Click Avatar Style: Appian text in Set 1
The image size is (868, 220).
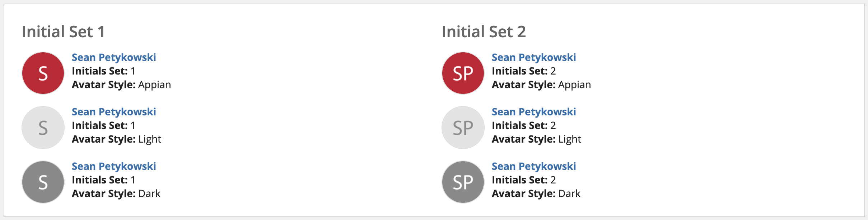pyautogui.click(x=121, y=85)
